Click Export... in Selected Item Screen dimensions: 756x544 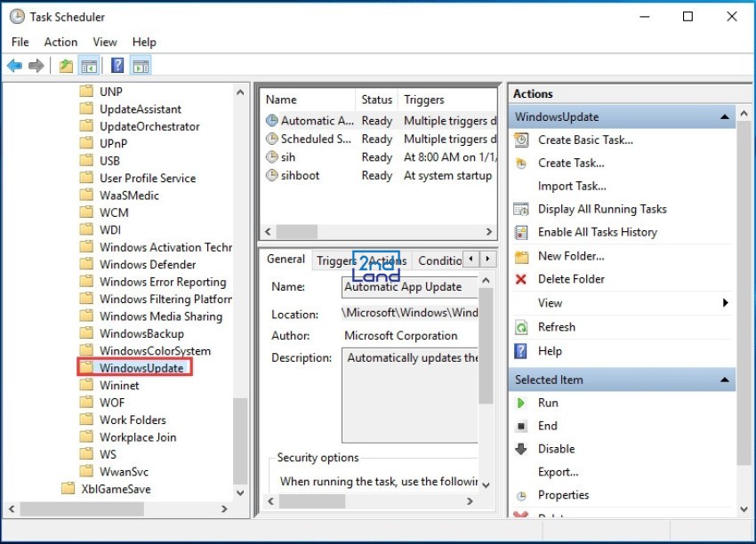coord(558,472)
